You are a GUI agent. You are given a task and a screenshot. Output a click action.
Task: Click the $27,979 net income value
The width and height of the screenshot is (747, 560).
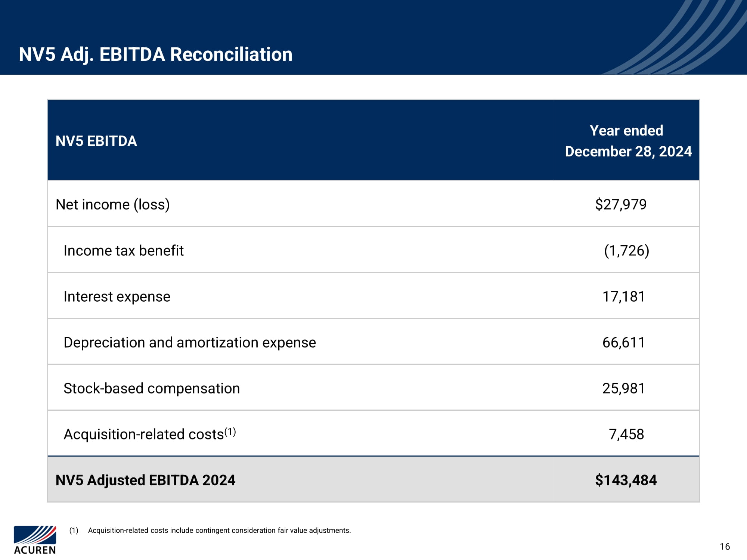pyautogui.click(x=621, y=205)
